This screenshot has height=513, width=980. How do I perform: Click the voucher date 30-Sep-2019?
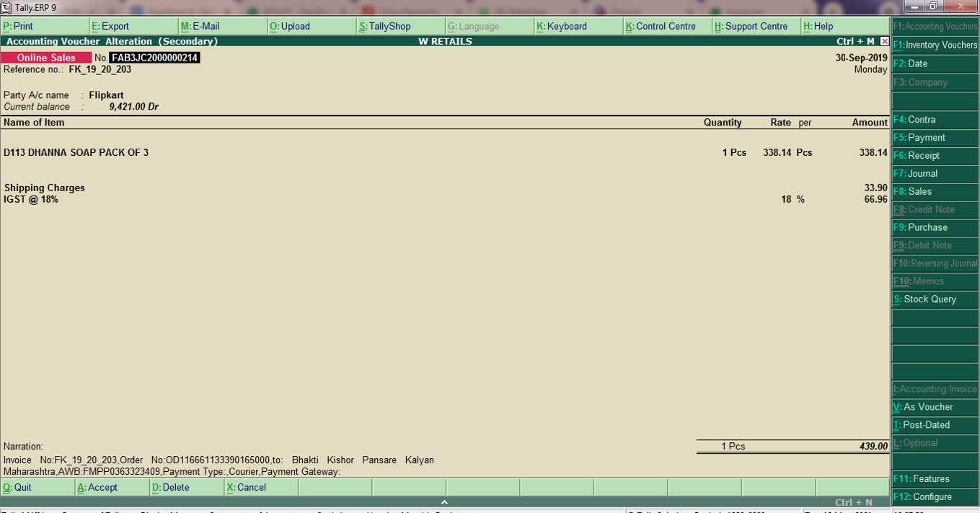coord(862,58)
